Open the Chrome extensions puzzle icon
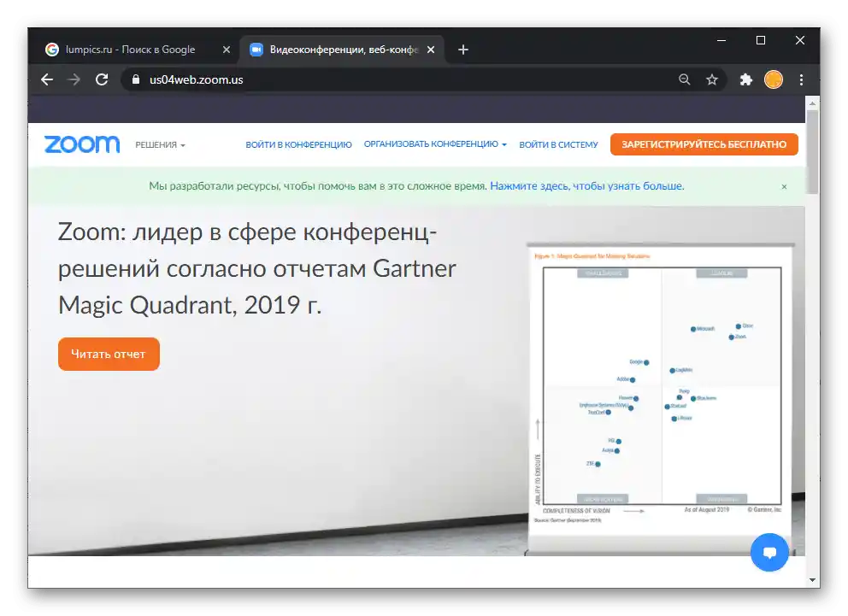Image resolution: width=848 pixels, height=616 pixels. (x=745, y=79)
